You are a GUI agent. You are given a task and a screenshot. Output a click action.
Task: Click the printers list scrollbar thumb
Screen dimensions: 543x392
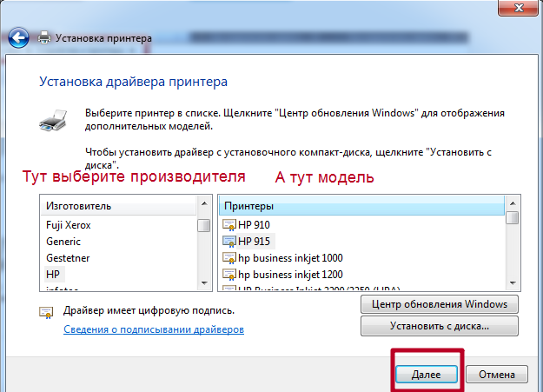pyautogui.click(x=513, y=217)
